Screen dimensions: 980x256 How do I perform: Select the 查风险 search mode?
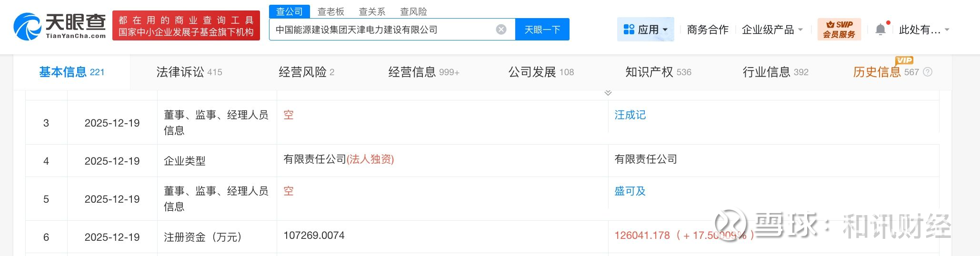[413, 11]
